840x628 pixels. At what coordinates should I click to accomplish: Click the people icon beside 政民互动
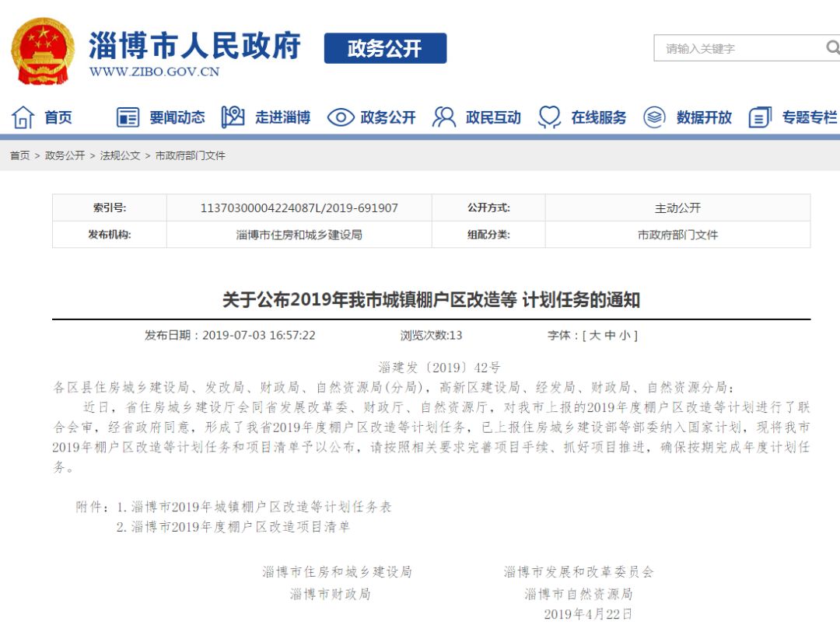[x=444, y=117]
